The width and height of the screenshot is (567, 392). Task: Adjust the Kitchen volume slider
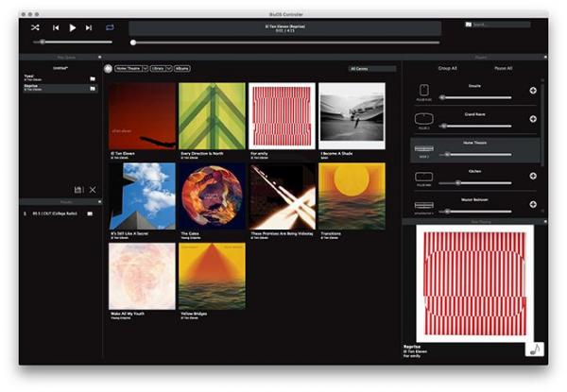click(475, 183)
